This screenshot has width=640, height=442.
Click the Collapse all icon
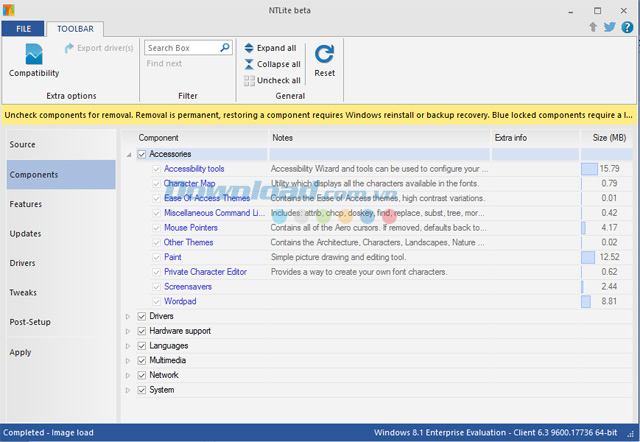(249, 64)
